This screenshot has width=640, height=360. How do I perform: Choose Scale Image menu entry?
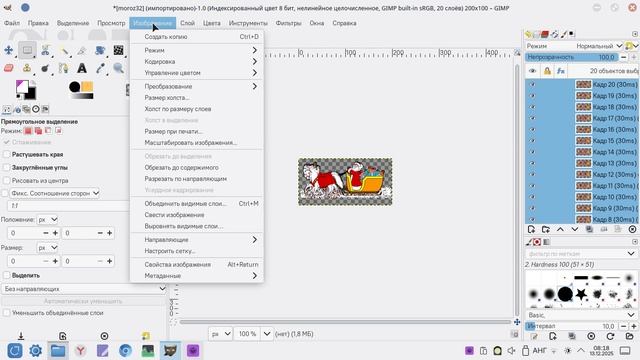tap(196, 143)
